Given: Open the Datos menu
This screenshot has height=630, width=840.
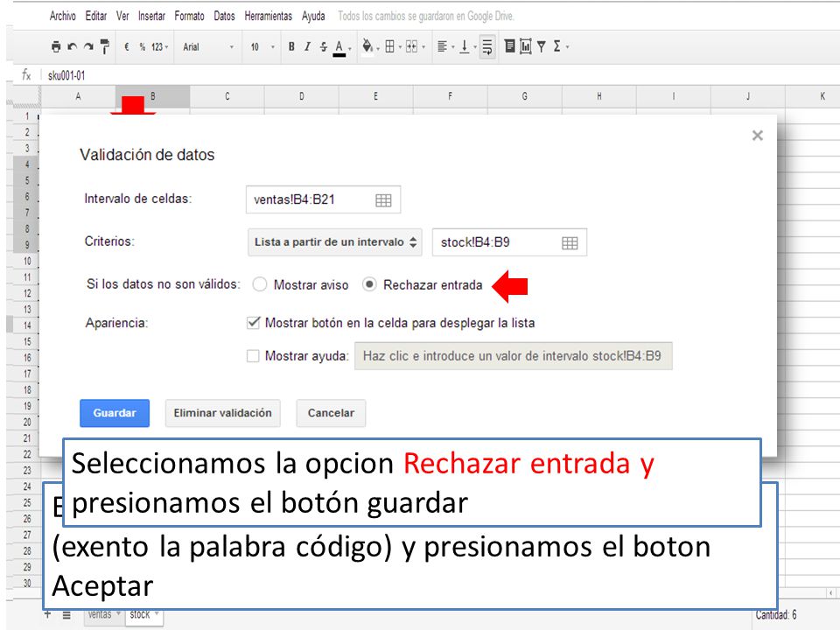Looking at the screenshot, I should click(x=224, y=16).
